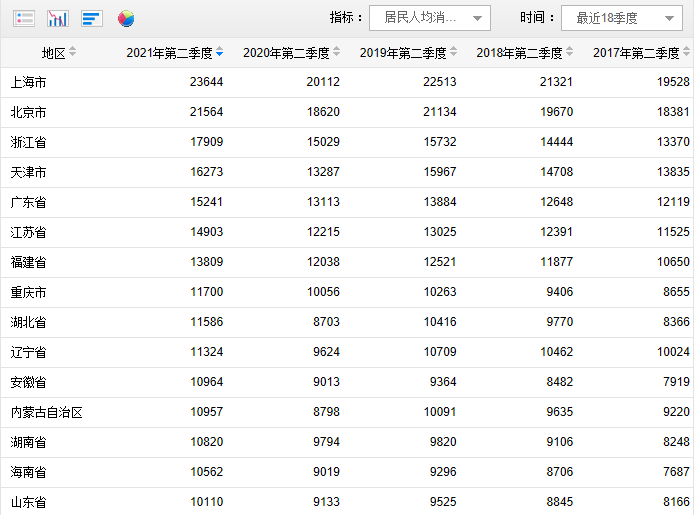Show the horizontal bar chart view
This screenshot has width=694, height=515.
[92, 19]
